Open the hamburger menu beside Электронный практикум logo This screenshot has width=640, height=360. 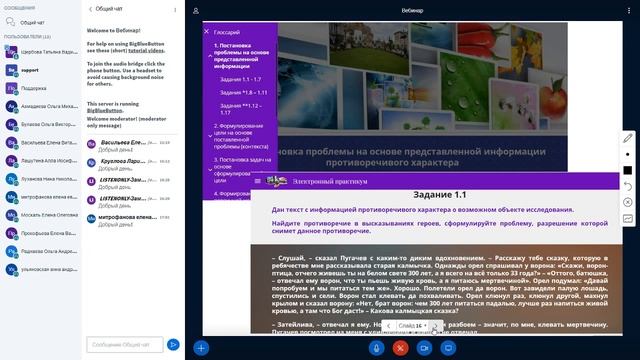tap(258, 181)
